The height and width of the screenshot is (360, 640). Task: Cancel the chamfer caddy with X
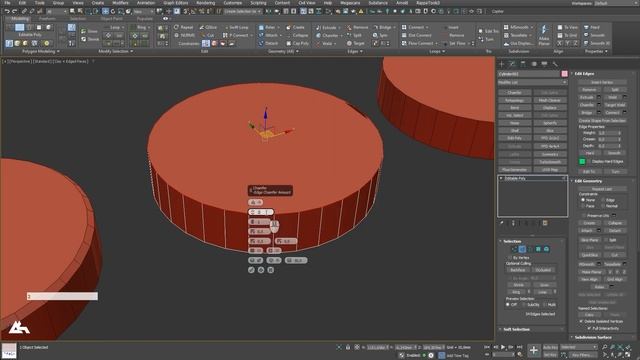click(x=271, y=270)
